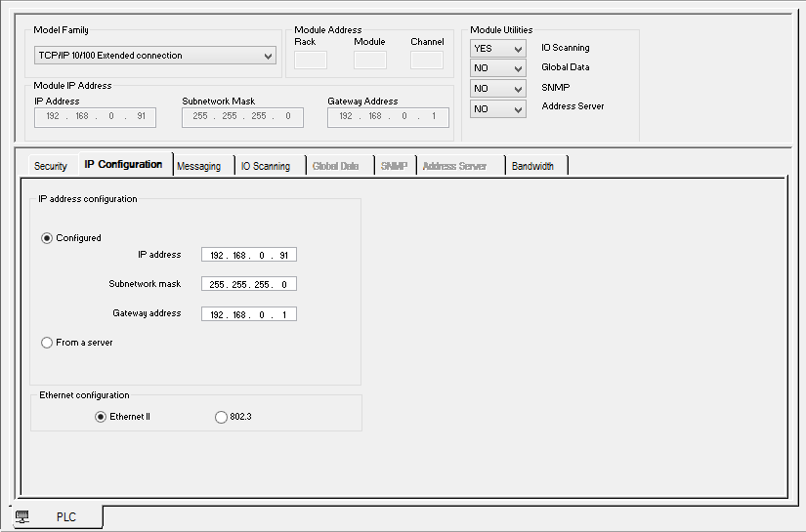Select the IP Configuration tab
This screenshot has height=532, width=806.
pyautogui.click(x=123, y=164)
